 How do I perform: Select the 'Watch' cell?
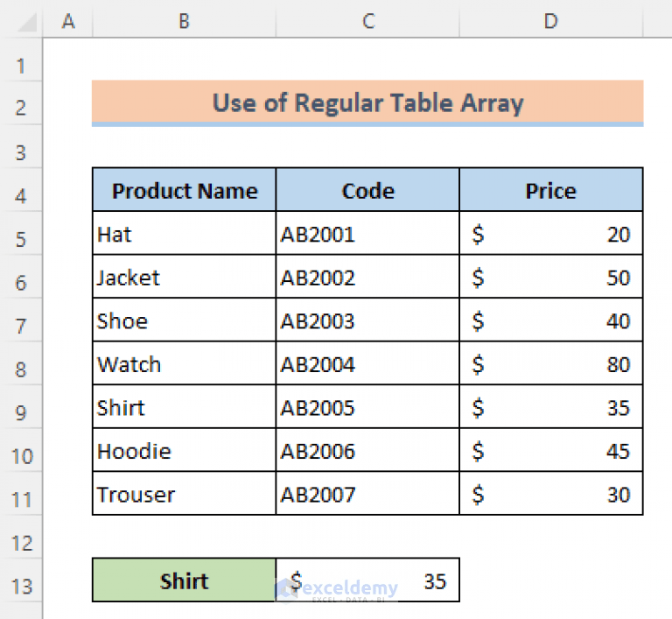click(185, 363)
